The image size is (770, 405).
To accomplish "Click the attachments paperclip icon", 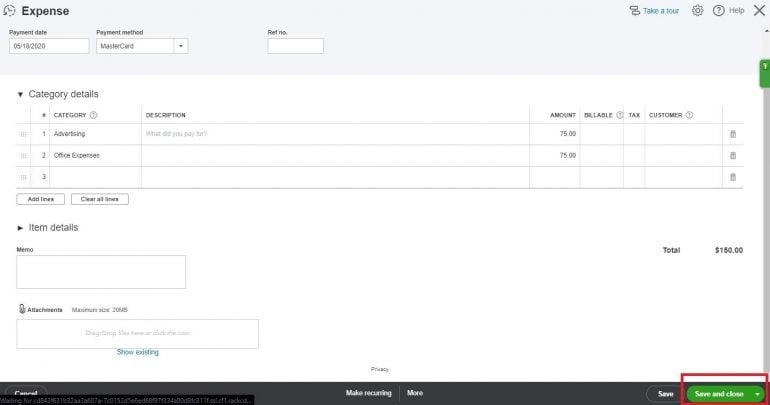I will click(22, 310).
